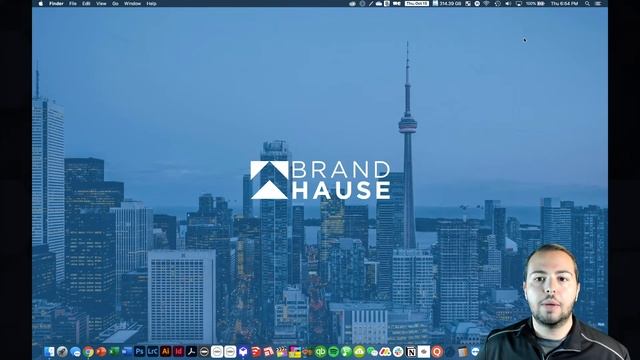Open Adobe InDesign (Id) in dock
Screen dimensions: 640x360
click(178, 351)
